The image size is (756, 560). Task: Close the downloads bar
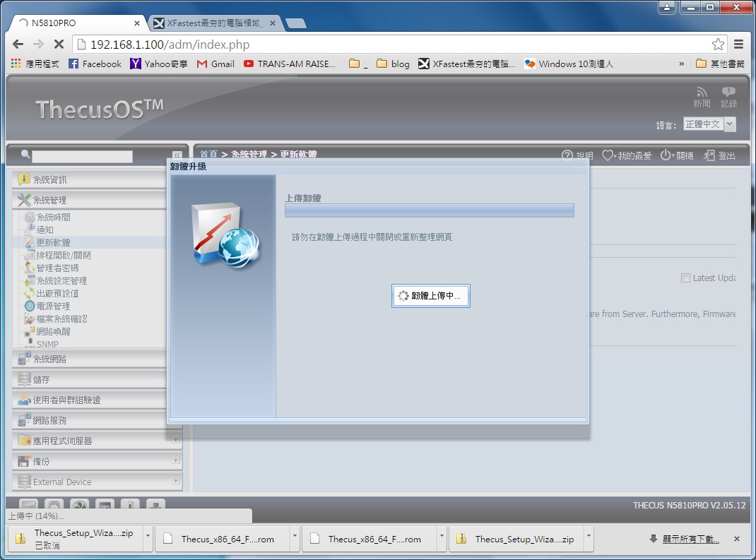tap(737, 539)
